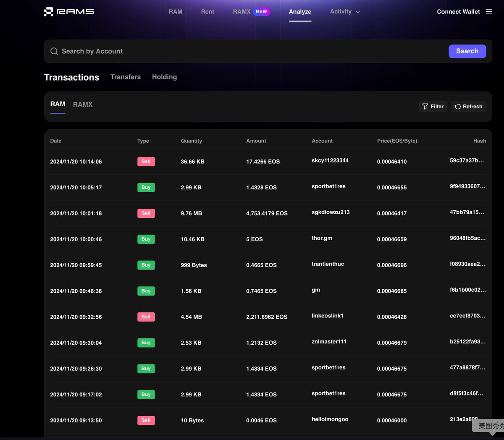Click the search magnifier icon
Screen dimensions: 504x440
pos(54,51)
